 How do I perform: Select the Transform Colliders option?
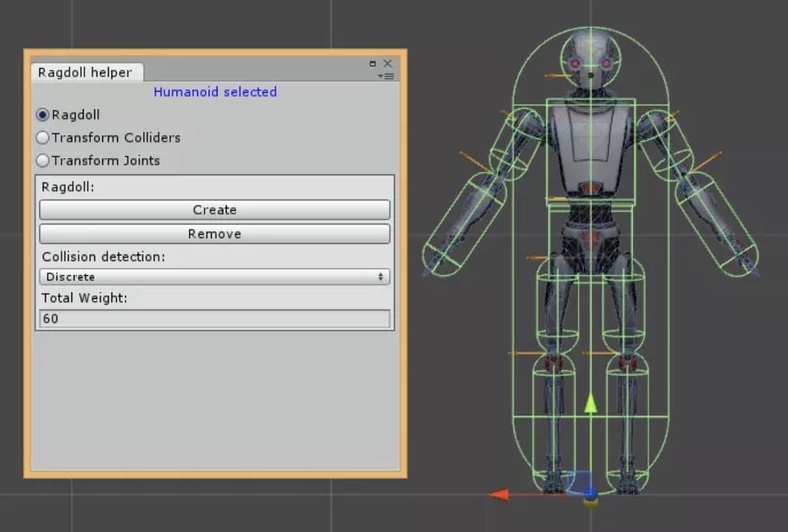click(43, 137)
